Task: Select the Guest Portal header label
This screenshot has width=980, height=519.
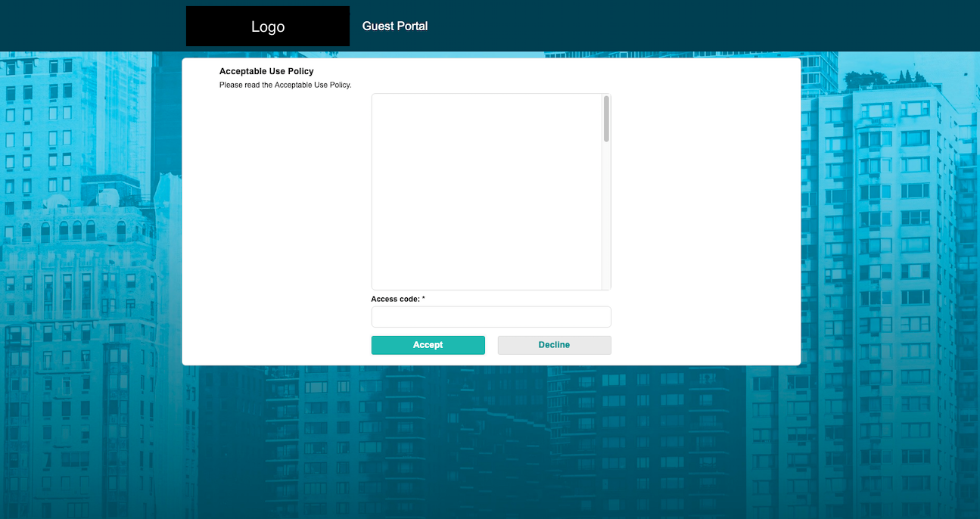Action: 394,26
